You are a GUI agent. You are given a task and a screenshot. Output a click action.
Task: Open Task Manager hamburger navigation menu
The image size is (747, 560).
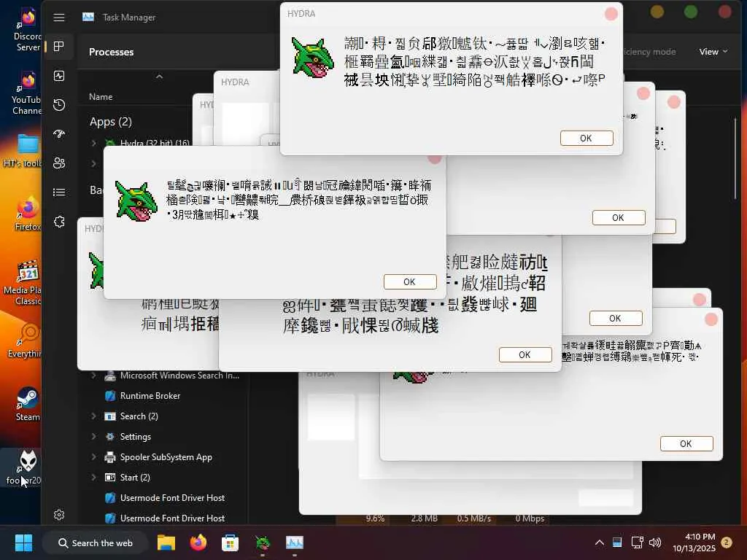point(59,17)
